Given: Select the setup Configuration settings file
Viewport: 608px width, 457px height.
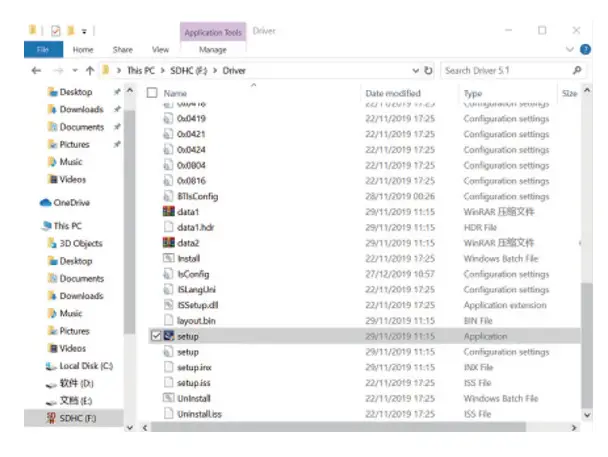Looking at the screenshot, I should click(364, 352).
